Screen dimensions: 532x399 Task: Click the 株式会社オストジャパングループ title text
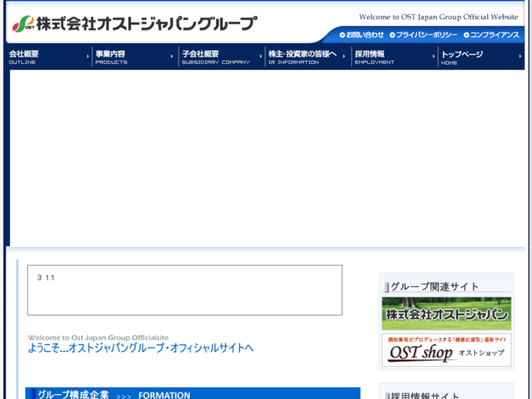click(146, 23)
